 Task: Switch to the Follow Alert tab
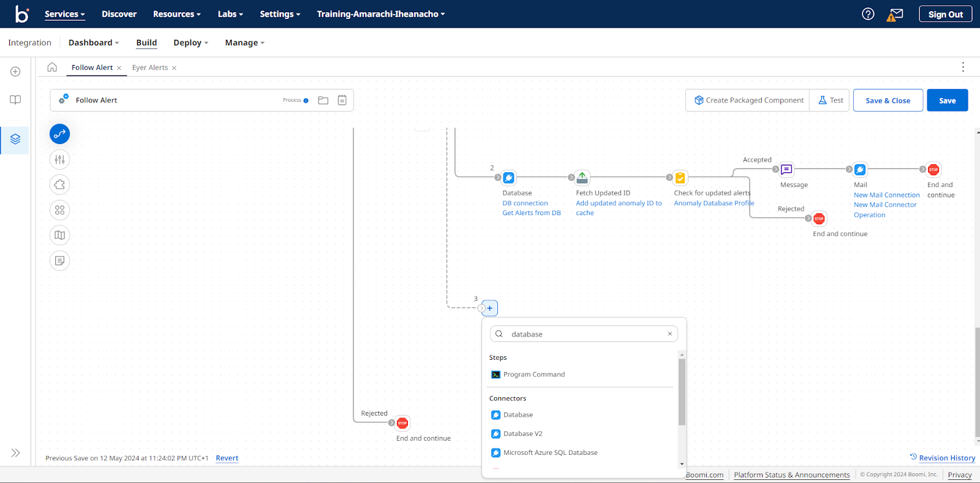92,67
